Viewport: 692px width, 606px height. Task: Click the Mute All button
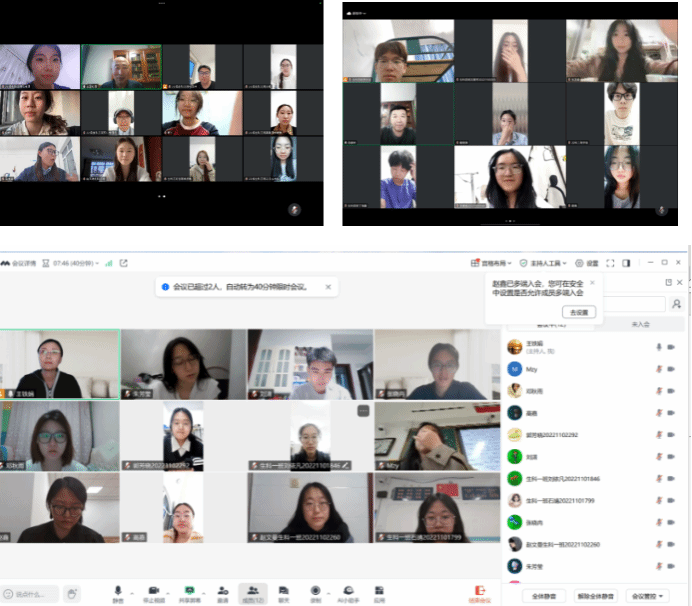point(543,595)
